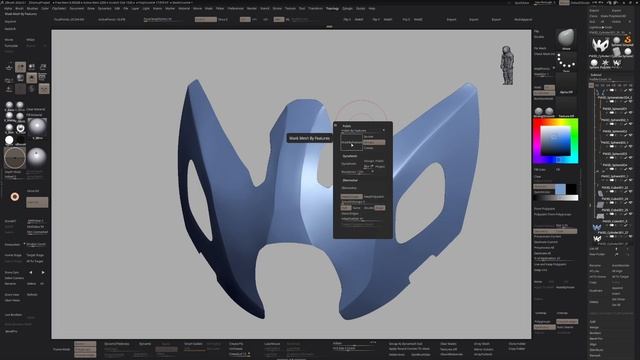Open the Texture Off thumbnail
The width and height of the screenshot is (640, 360).
pos(566,107)
